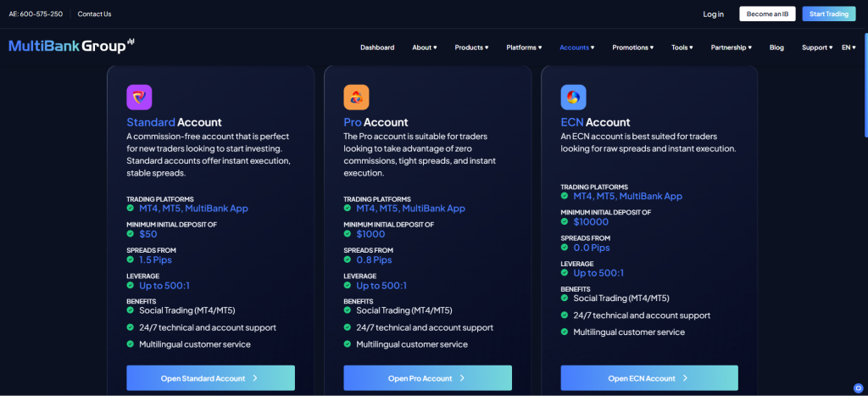This screenshot has height=396, width=868.
Task: Click the $10000 minimum deposit value
Action: [591, 221]
